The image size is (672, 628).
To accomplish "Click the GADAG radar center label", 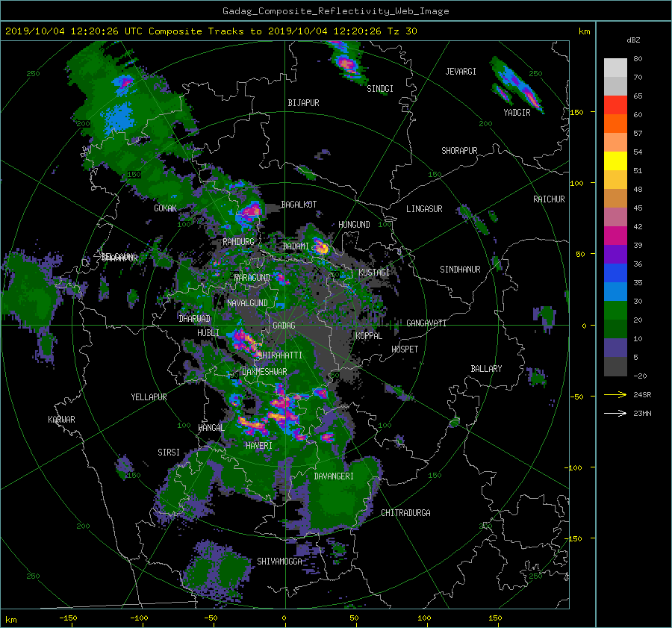I will [x=284, y=326].
